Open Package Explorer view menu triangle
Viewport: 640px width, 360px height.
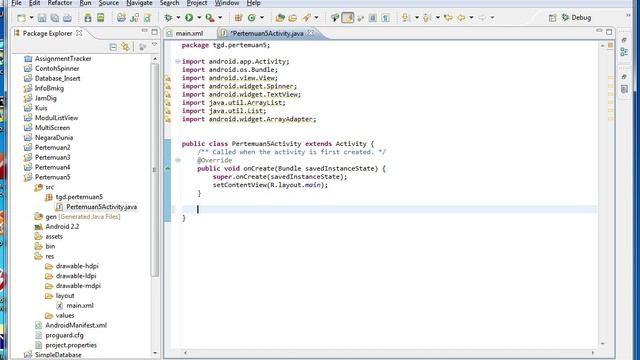pos(154,45)
